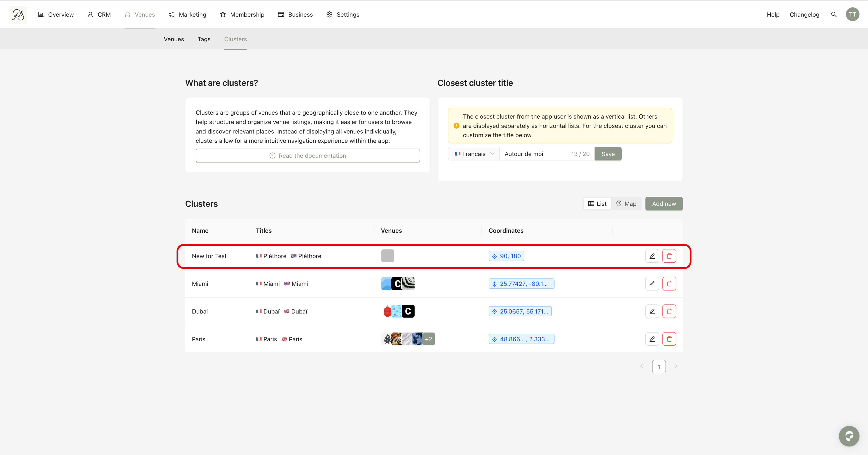Go to next page arrow
Viewport: 868px width, 455px height.
[x=676, y=366]
